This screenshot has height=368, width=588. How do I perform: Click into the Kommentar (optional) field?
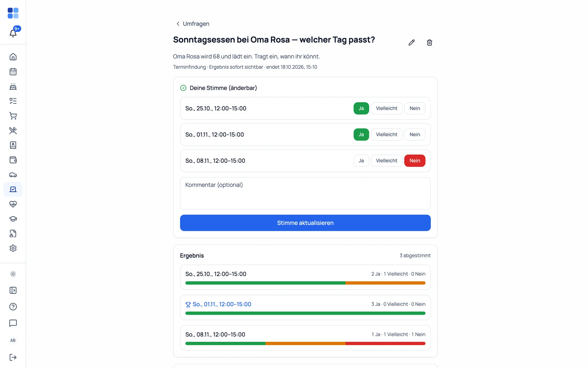(x=305, y=193)
